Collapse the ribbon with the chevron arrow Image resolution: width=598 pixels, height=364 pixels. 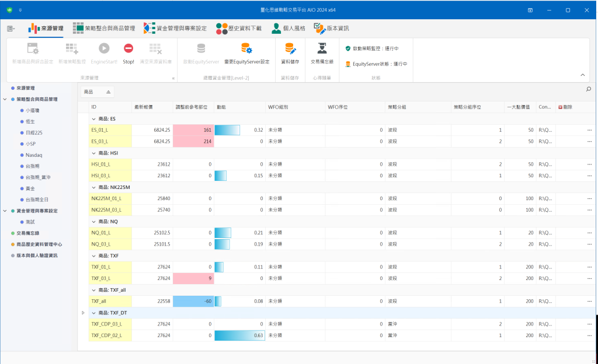[582, 75]
